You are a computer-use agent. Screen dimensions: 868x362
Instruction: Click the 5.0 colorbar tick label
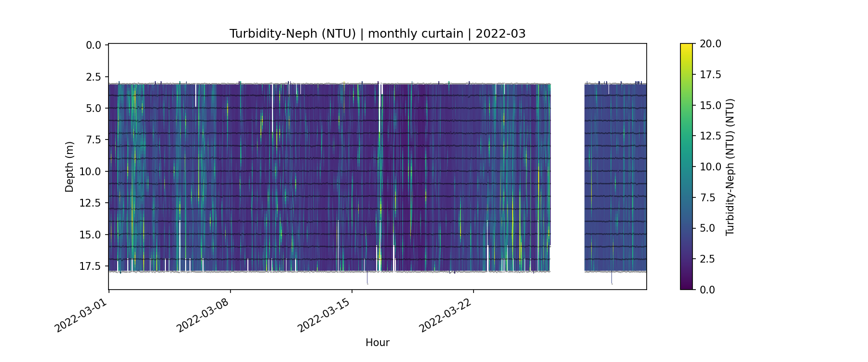coord(707,228)
